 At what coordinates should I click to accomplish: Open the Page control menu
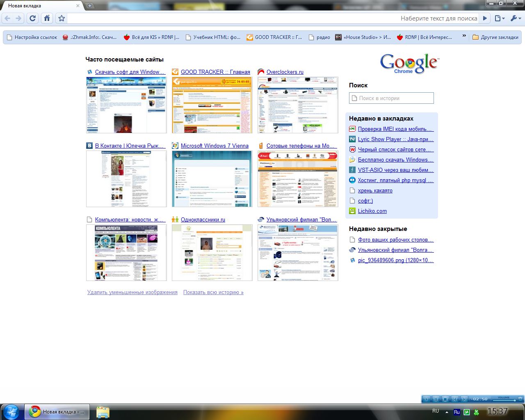[500, 18]
